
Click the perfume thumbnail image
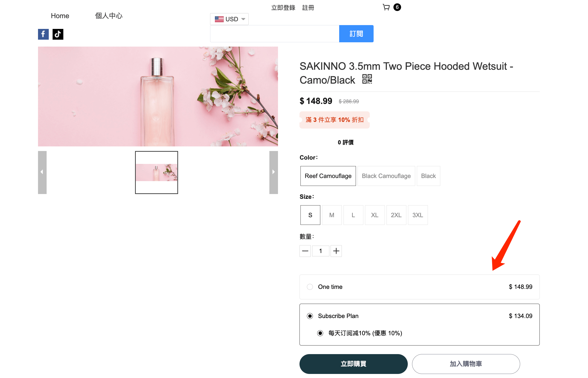156,172
